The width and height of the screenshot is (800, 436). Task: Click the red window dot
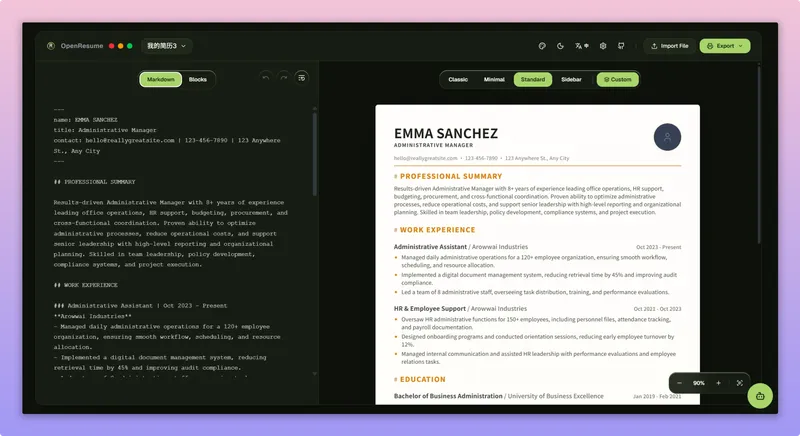[111, 46]
